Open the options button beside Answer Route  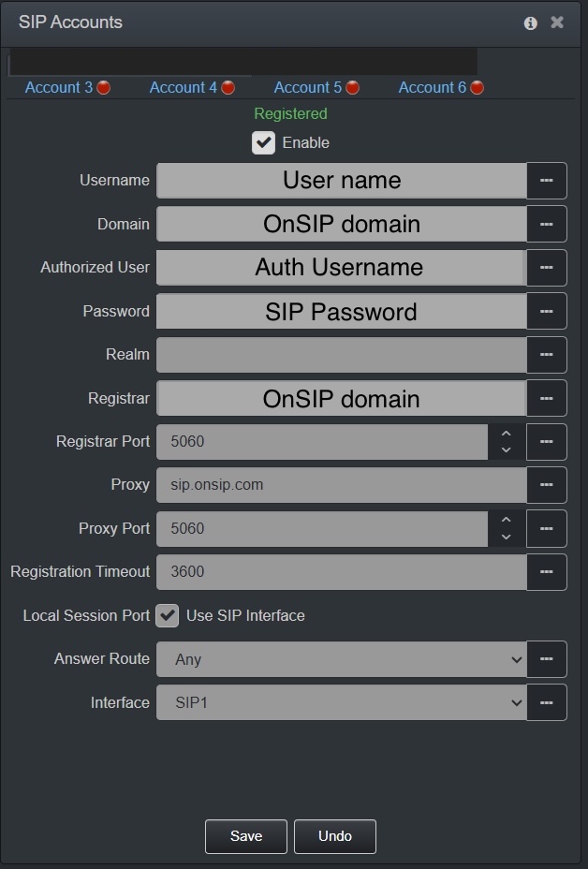click(547, 659)
